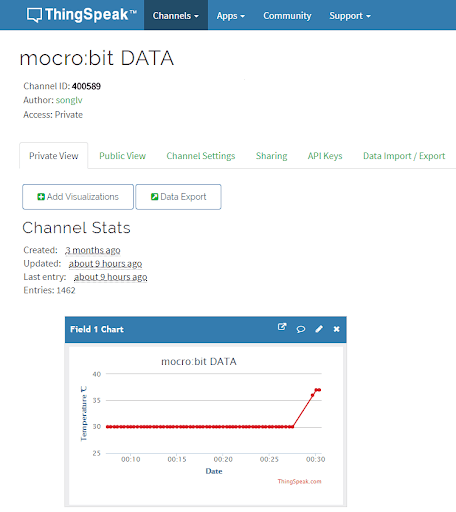456x512 pixels.
Task: Go to the Community page
Action: [x=287, y=16]
